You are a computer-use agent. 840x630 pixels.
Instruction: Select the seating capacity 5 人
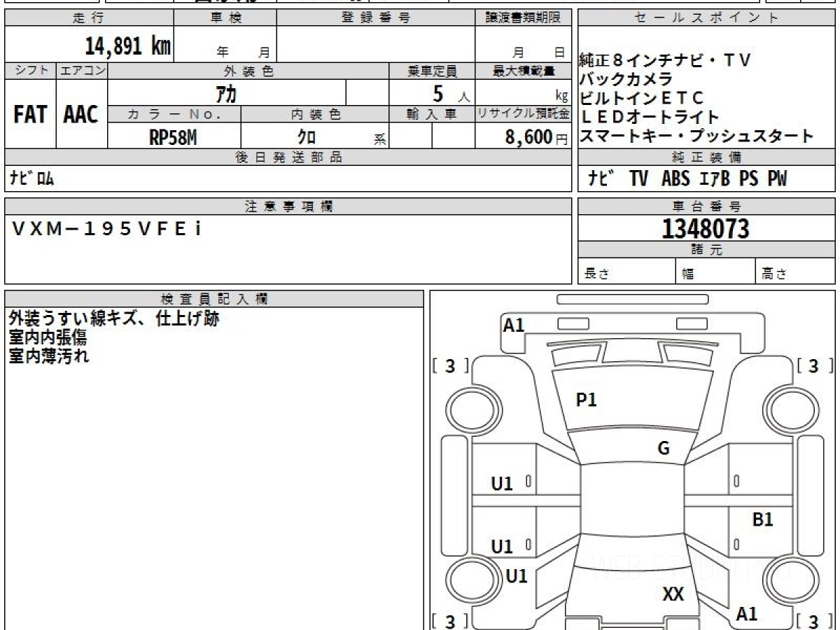click(x=451, y=92)
